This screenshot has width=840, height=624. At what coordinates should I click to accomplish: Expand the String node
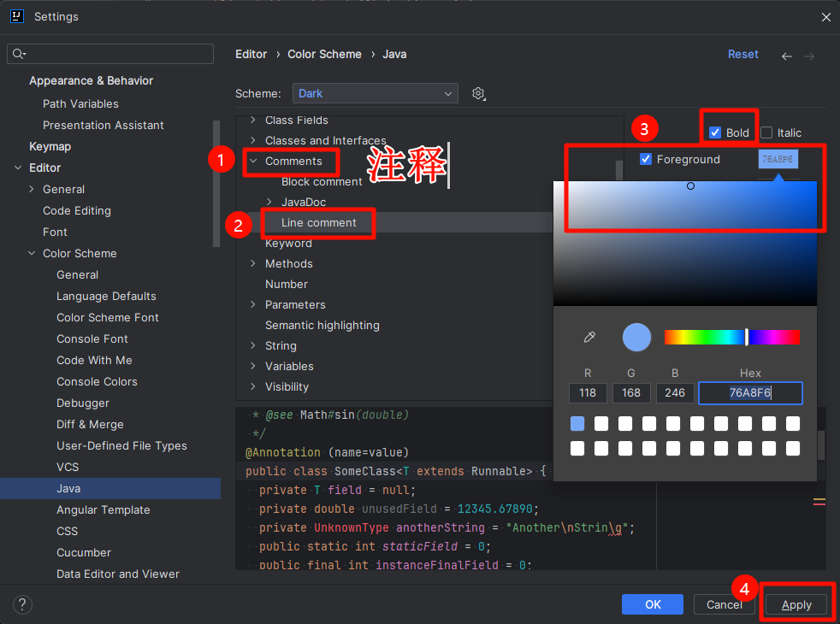point(253,345)
